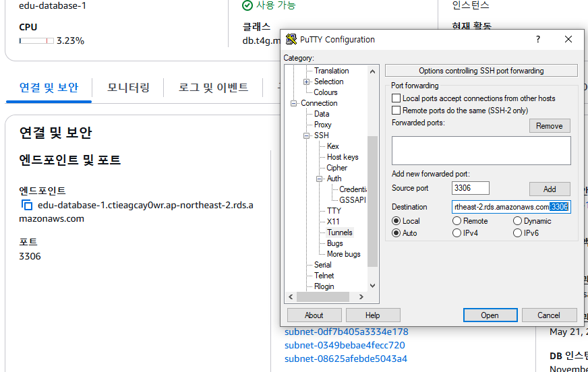
Task: Select Selection in the category tree
Action: (328, 82)
